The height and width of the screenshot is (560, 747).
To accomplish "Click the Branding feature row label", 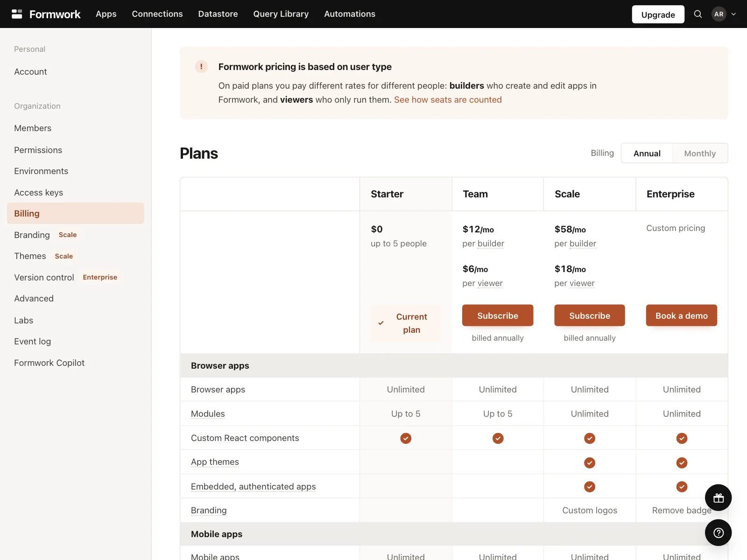I will tap(209, 511).
